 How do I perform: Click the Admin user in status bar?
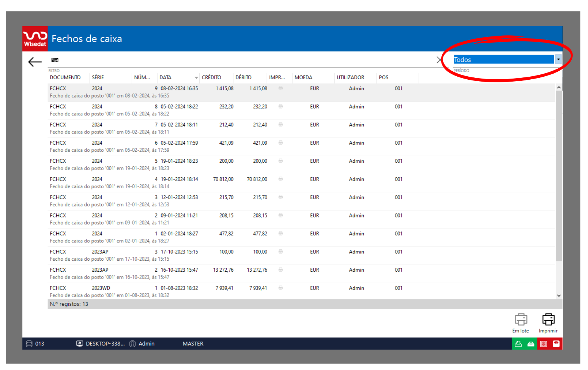(x=146, y=344)
